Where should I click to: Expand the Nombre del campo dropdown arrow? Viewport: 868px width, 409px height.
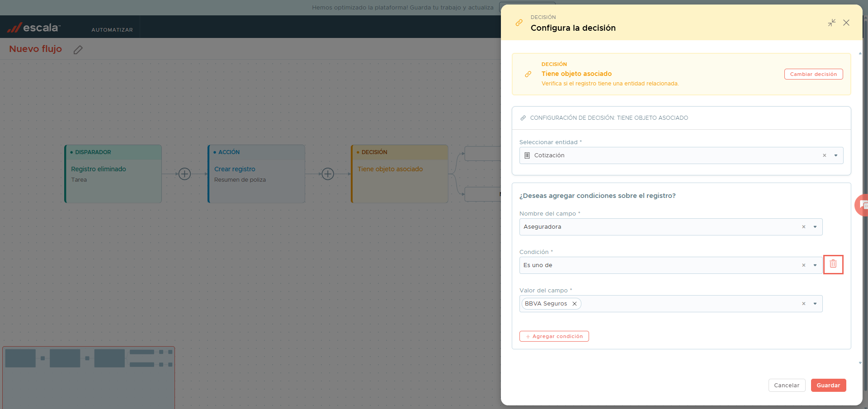point(815,227)
